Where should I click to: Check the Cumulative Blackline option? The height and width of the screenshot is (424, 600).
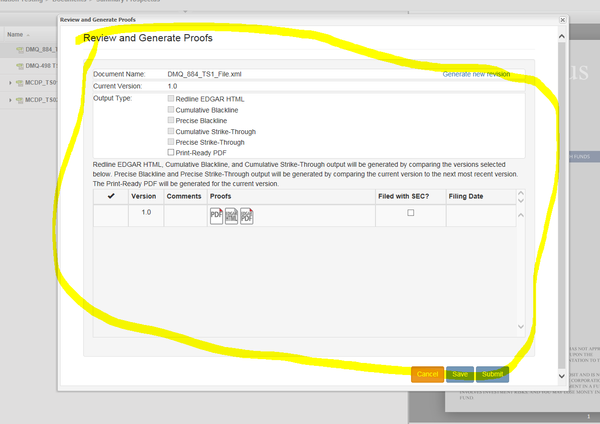[171, 110]
